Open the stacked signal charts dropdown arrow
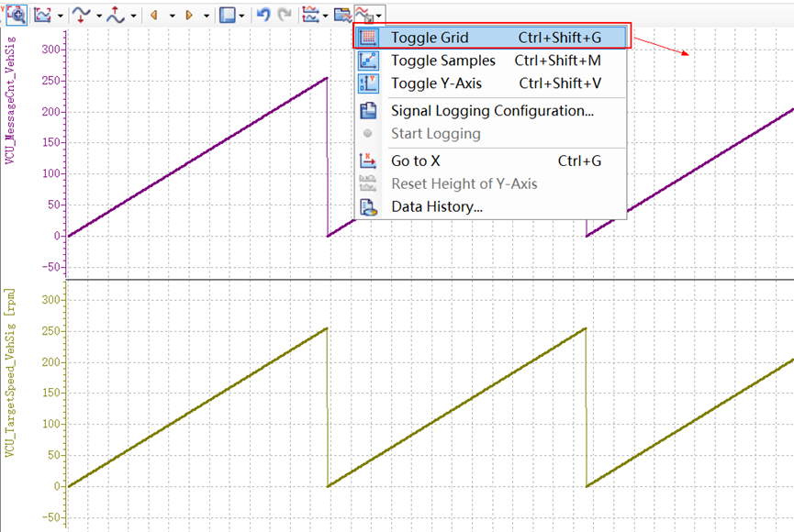The height and width of the screenshot is (532, 794). point(325,17)
